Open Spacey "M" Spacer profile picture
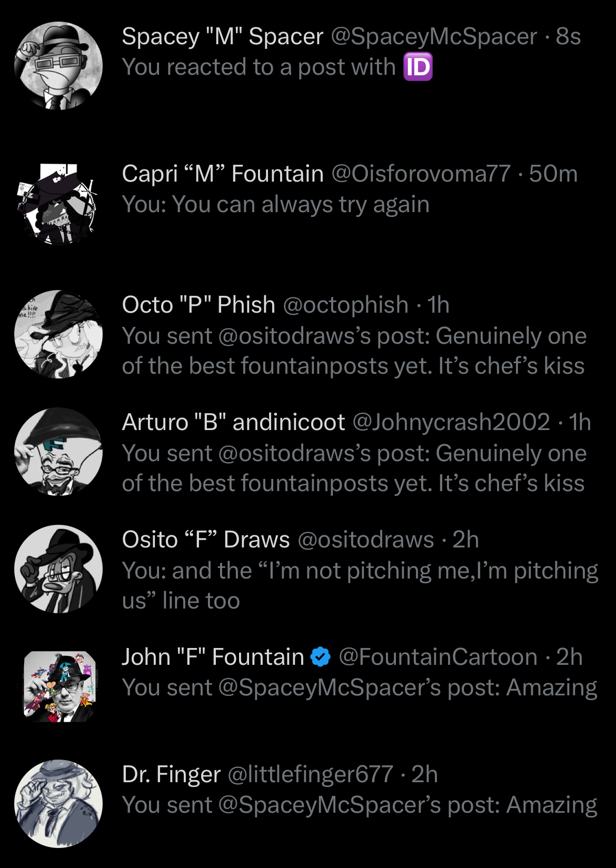 point(58,66)
